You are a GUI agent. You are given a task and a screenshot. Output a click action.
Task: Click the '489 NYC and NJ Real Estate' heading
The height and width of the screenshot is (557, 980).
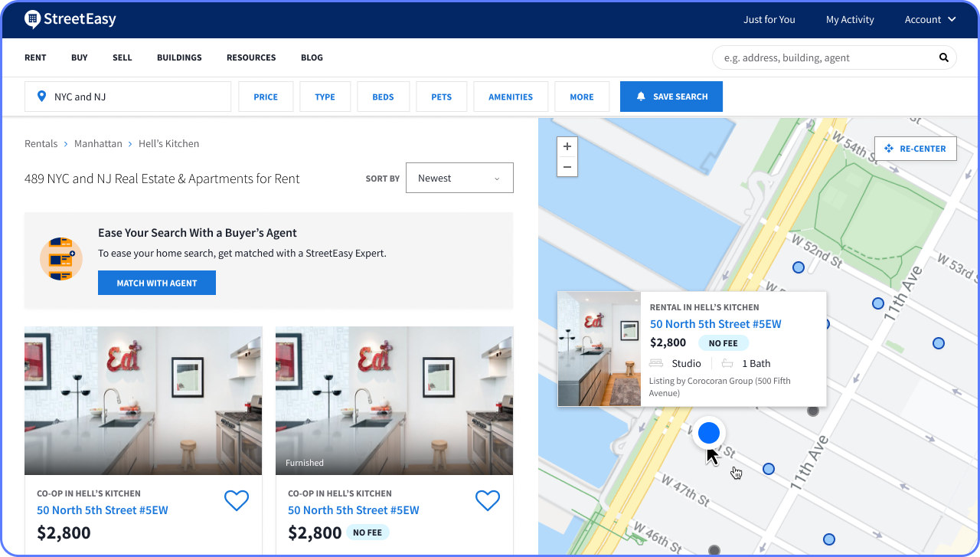click(162, 179)
